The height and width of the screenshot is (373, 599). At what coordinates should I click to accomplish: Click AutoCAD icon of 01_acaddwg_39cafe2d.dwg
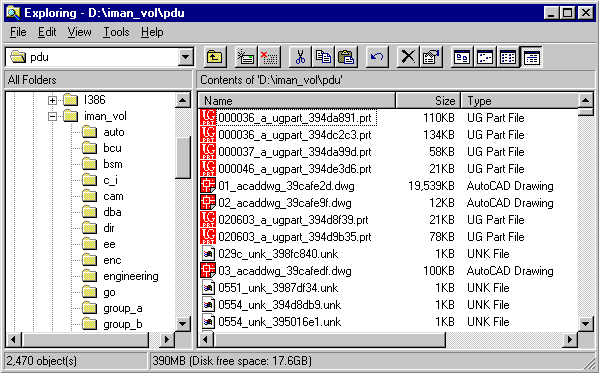point(208,186)
